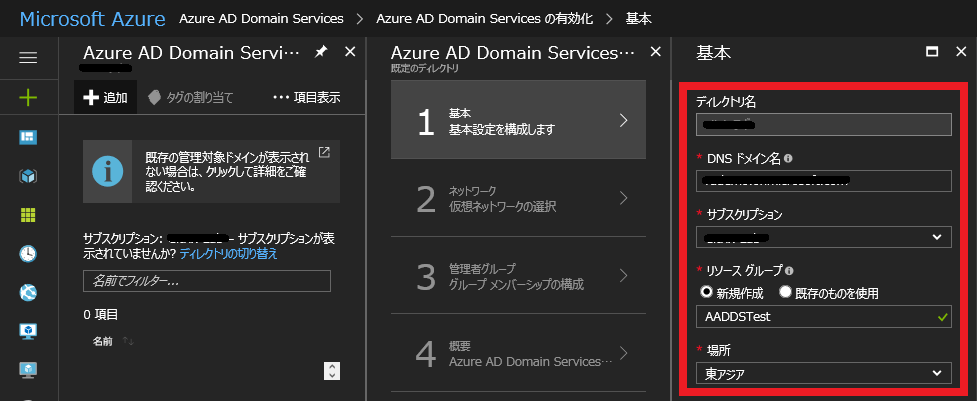Pin the Azure AD Domain Services blade
This screenshot has width=977, height=401.
[320, 52]
